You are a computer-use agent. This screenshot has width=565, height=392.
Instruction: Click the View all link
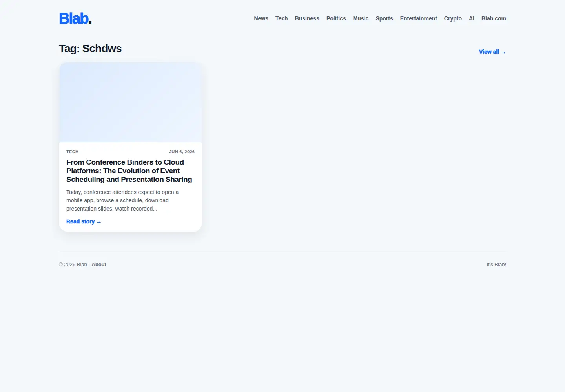(x=492, y=52)
